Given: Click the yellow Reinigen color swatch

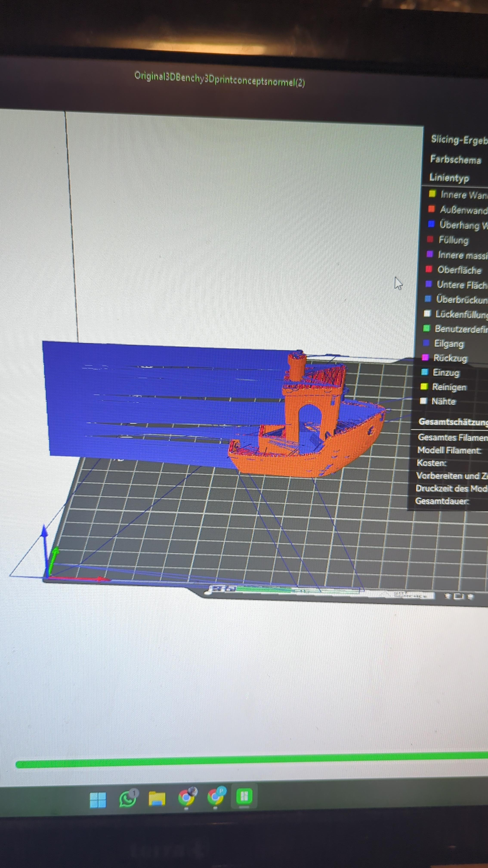Looking at the screenshot, I should 424,386.
